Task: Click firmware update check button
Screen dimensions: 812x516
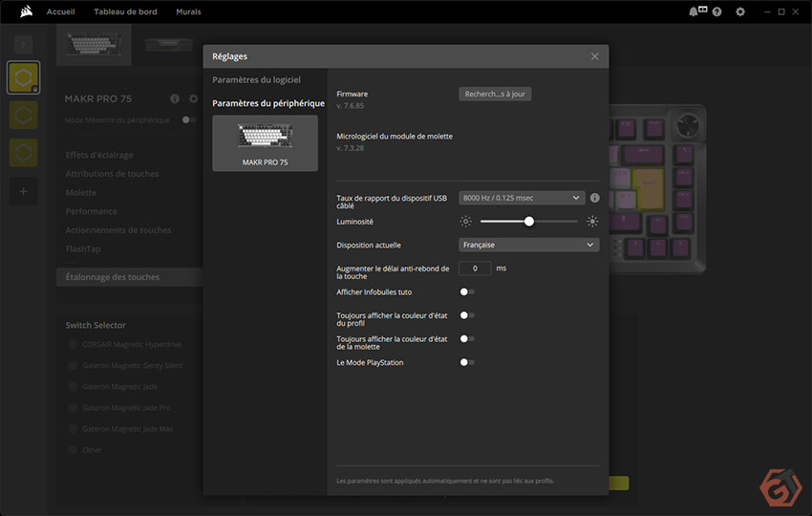Action: tap(495, 94)
